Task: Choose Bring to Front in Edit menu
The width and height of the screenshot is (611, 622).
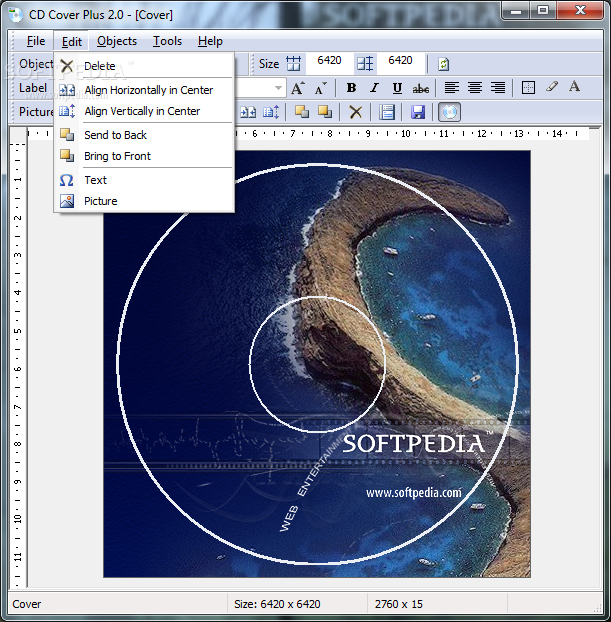Action: coord(144,156)
